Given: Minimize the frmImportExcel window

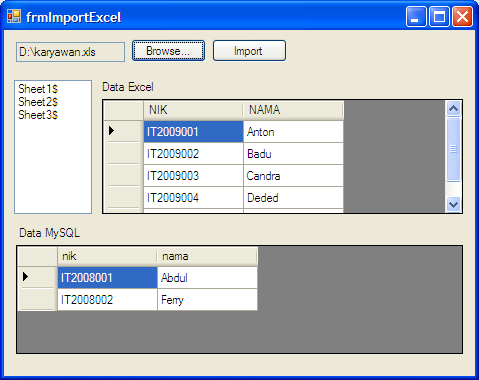Looking at the screenshot, I should [x=416, y=16].
